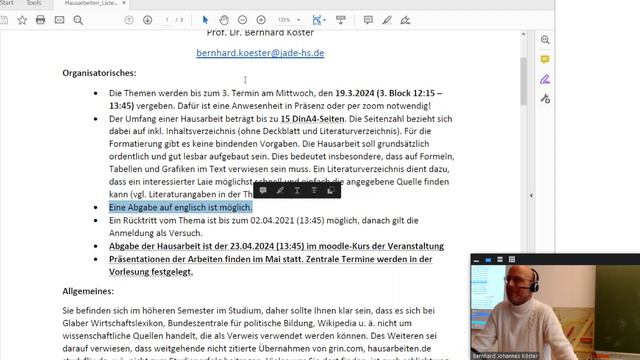Open more tools in right pane
Screen dimensions: 640x360
pyautogui.click(x=545, y=99)
